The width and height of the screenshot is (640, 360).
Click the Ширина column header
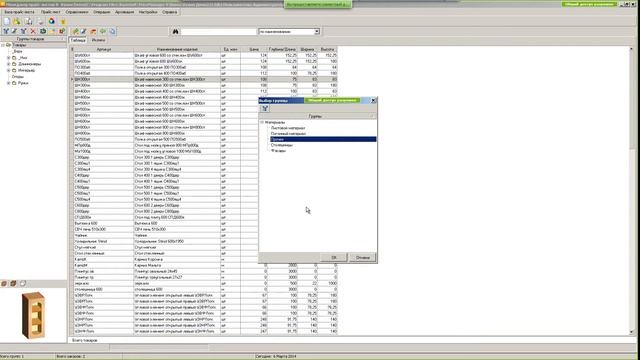(307, 49)
